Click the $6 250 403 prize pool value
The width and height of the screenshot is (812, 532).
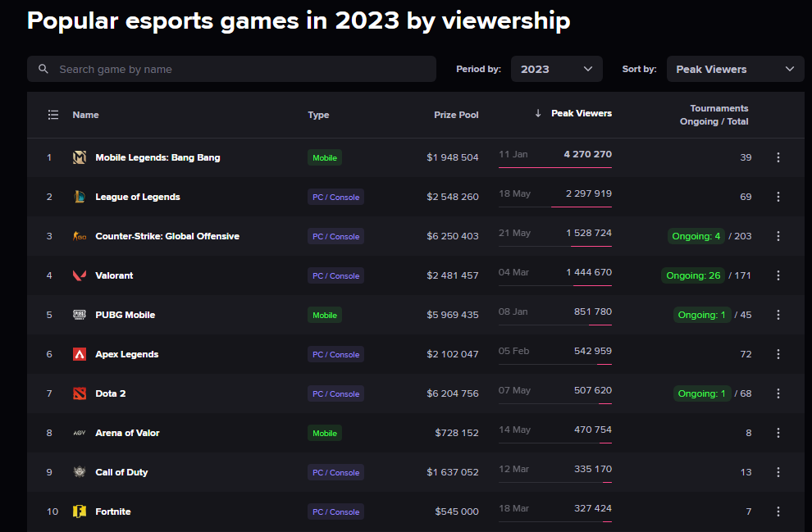coord(453,236)
